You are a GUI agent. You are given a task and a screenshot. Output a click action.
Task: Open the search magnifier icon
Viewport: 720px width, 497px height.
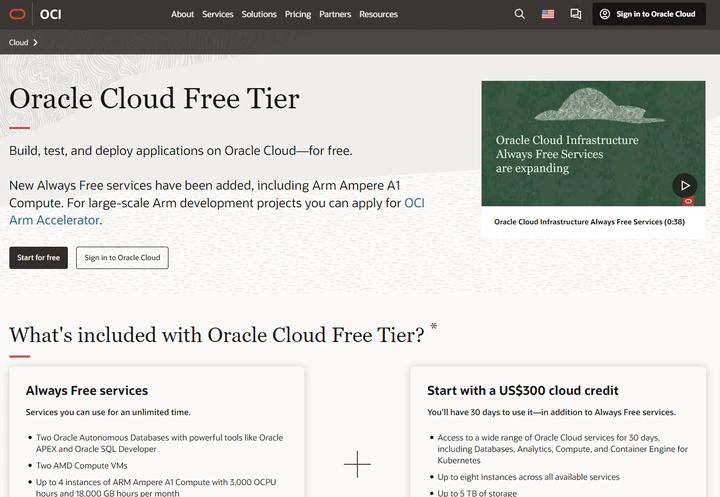[519, 14]
